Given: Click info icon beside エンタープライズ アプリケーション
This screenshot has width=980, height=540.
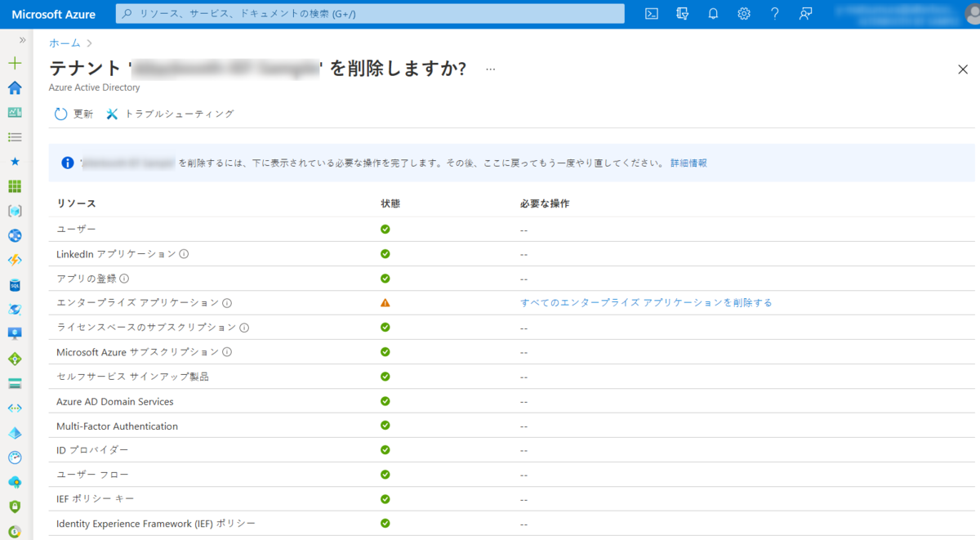Looking at the screenshot, I should (227, 303).
